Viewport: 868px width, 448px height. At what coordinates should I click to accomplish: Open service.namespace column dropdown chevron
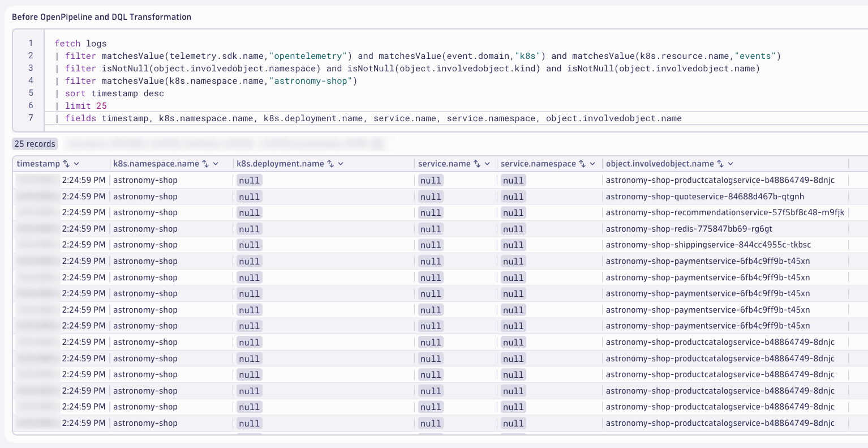click(592, 164)
